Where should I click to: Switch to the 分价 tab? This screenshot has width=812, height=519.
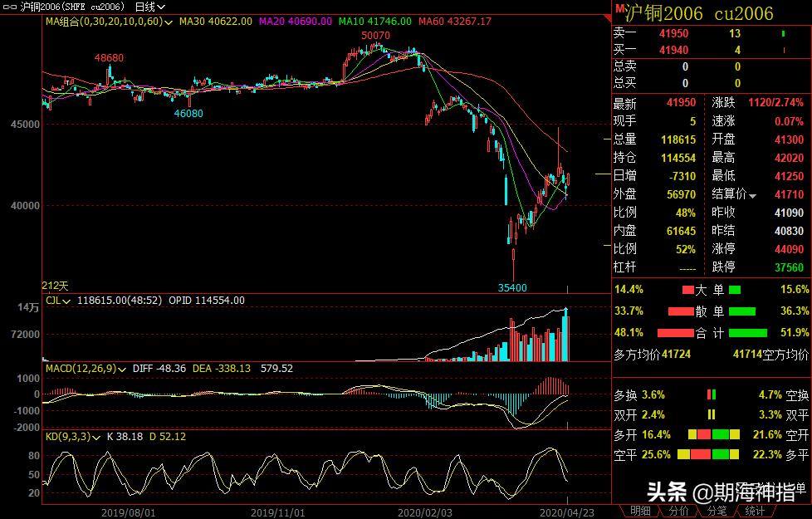tap(678, 512)
